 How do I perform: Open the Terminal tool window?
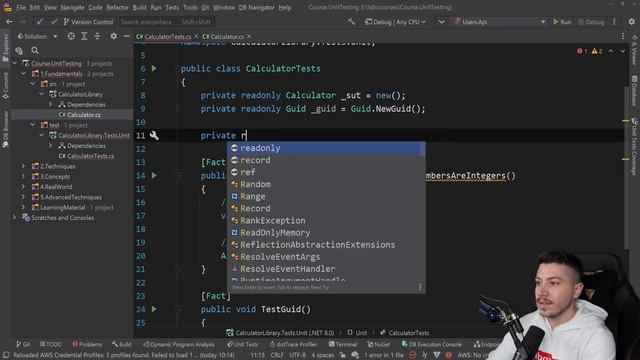point(343,344)
